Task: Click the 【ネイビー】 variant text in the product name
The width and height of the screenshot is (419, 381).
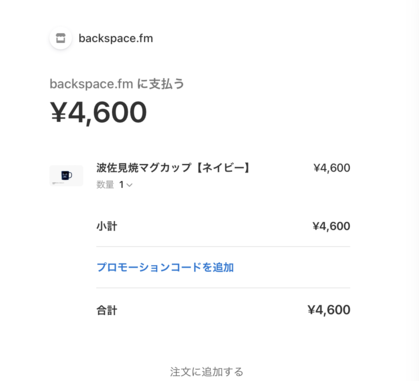Action: coord(223,167)
